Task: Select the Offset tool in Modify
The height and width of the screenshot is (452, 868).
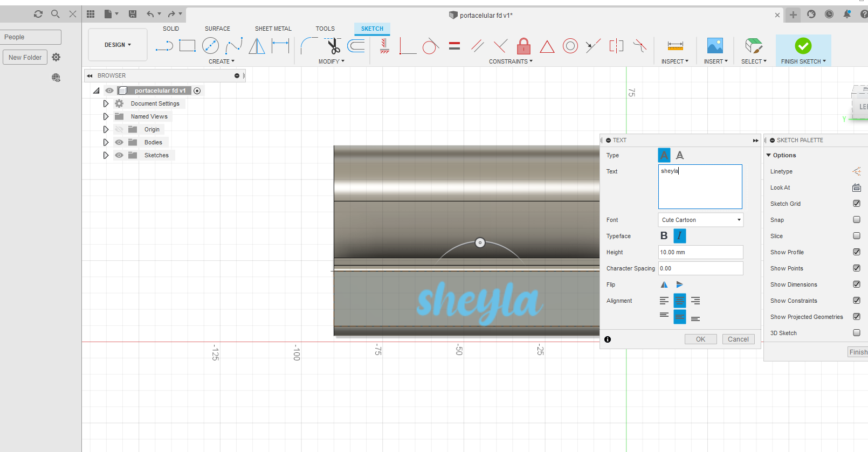Action: [x=356, y=46]
